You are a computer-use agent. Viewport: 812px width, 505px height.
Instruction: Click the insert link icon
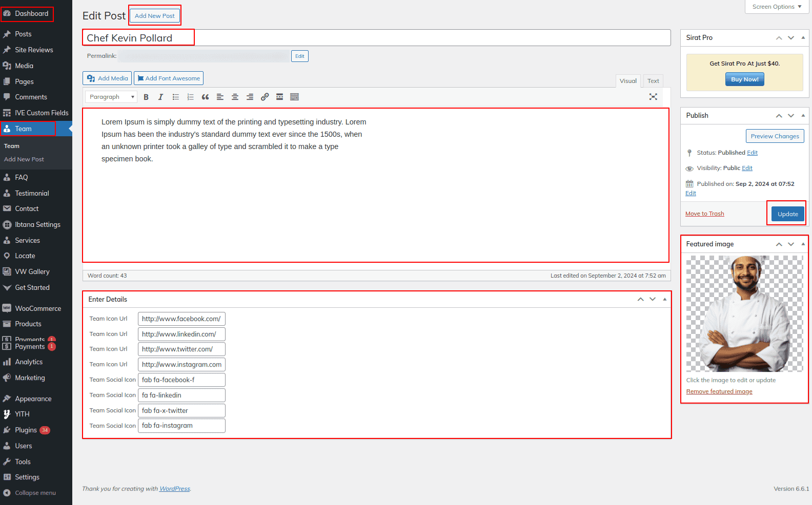tap(265, 97)
